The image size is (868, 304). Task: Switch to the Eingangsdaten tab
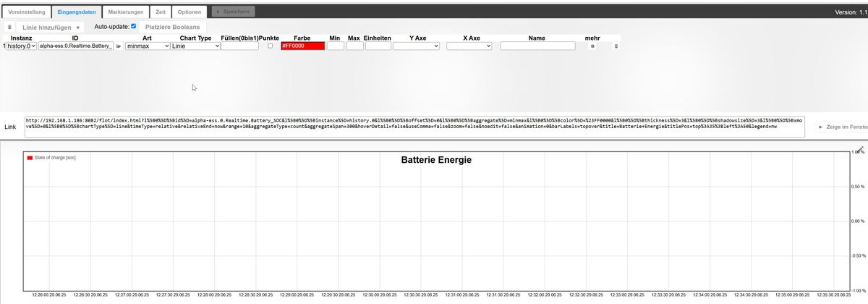coord(76,12)
